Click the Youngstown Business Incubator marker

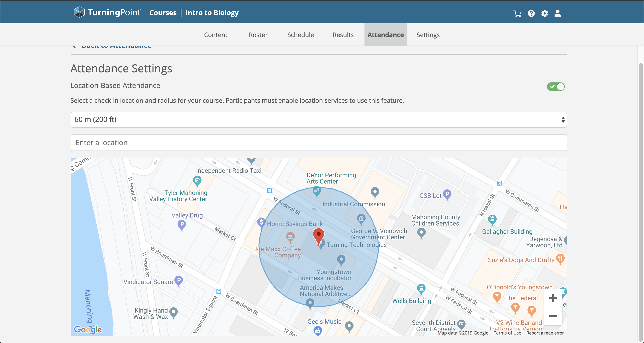click(341, 260)
